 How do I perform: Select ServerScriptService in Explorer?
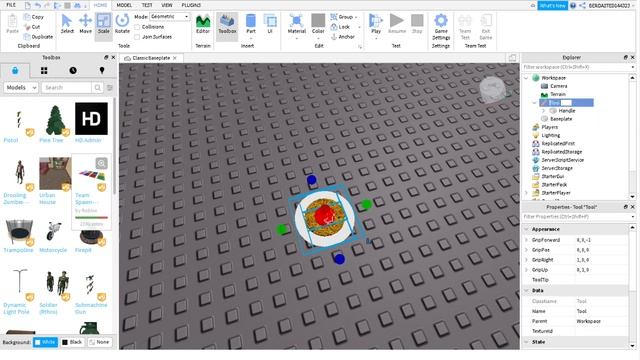pyautogui.click(x=562, y=160)
